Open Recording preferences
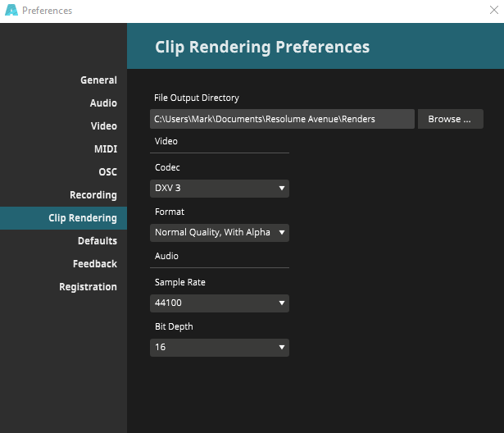 click(x=93, y=195)
